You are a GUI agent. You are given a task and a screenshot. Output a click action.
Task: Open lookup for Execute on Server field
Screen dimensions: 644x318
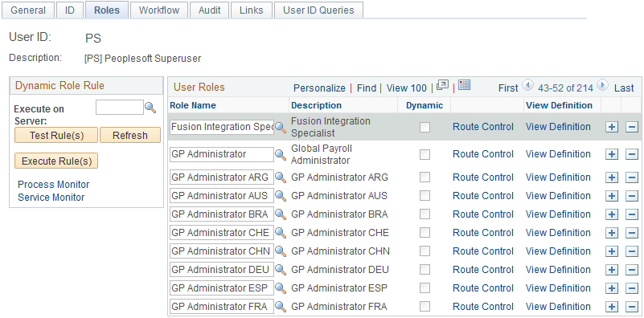(x=150, y=108)
